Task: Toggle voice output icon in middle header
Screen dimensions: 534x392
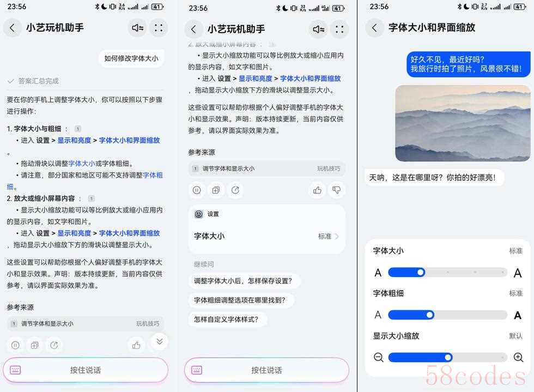Action: 318,29
